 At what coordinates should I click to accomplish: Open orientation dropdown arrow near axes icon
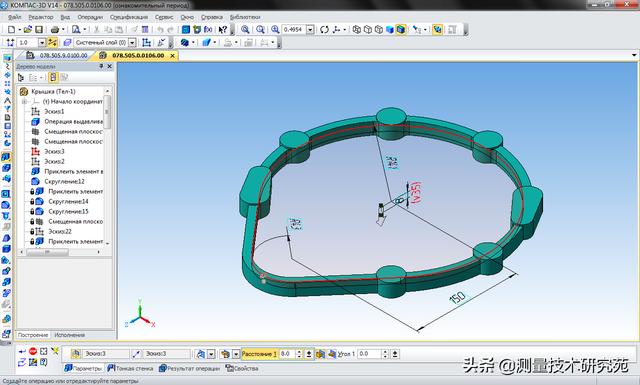[344, 29]
